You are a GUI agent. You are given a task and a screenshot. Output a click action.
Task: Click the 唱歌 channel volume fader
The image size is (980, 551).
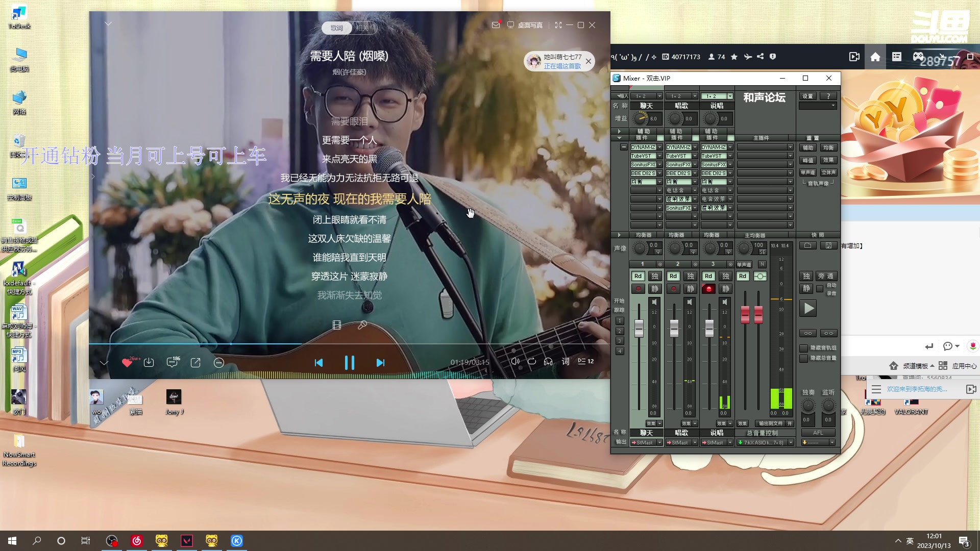point(674,328)
